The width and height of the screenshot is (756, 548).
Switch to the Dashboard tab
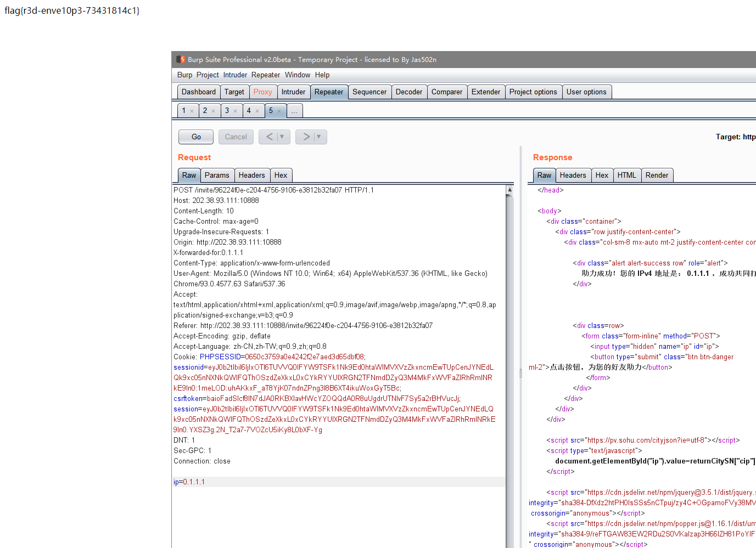[x=199, y=92]
